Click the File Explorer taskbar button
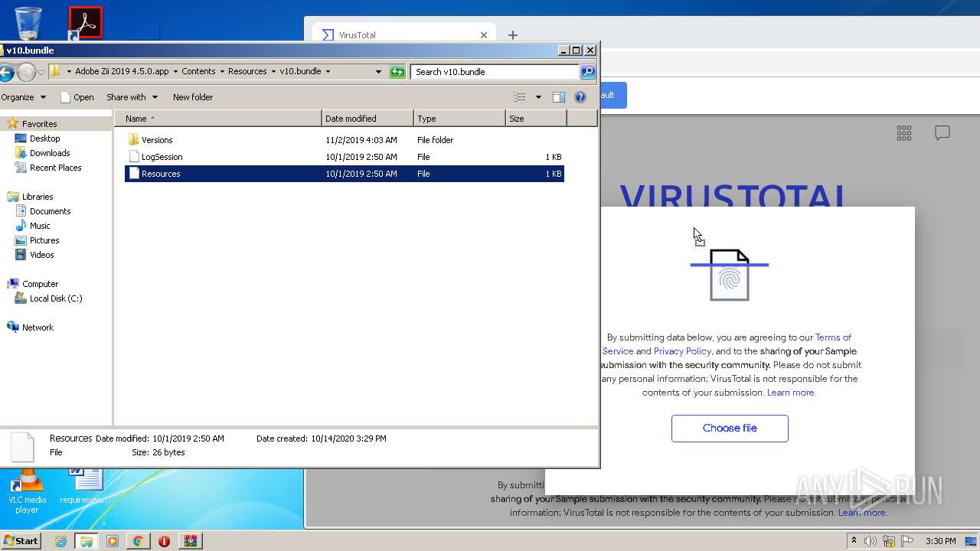Viewport: 980px width, 551px height. (x=87, y=541)
